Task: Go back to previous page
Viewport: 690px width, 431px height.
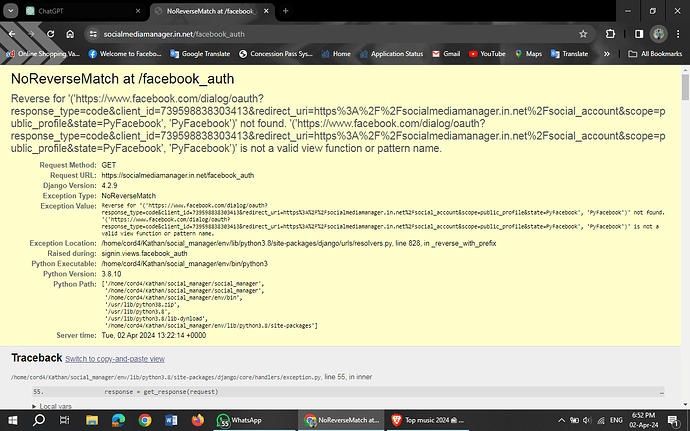Action: click(12, 34)
